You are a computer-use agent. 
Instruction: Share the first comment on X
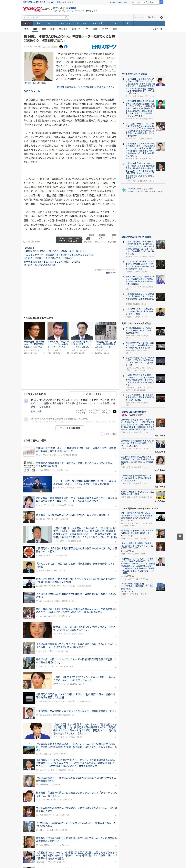tap(115, 411)
